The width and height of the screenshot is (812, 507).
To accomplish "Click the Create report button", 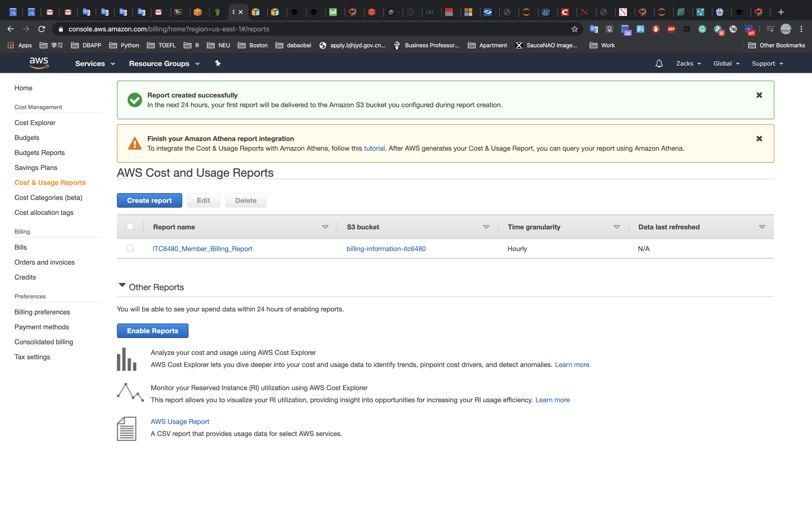I will (149, 201).
